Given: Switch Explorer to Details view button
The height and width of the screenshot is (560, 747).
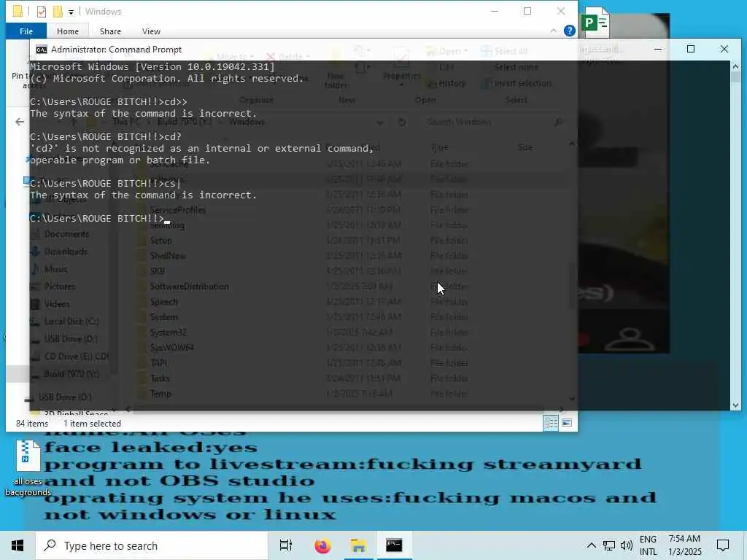Looking at the screenshot, I should point(551,423).
